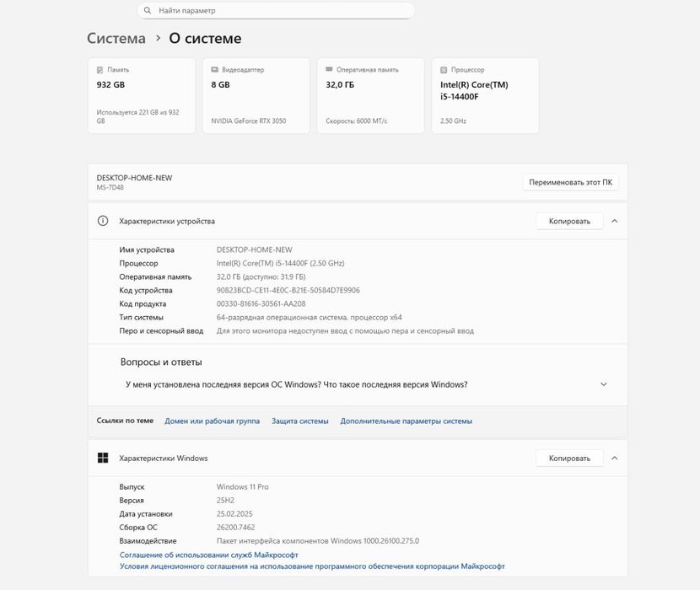700x590 pixels.
Task: Click the Windows logo icon
Action: tap(103, 458)
